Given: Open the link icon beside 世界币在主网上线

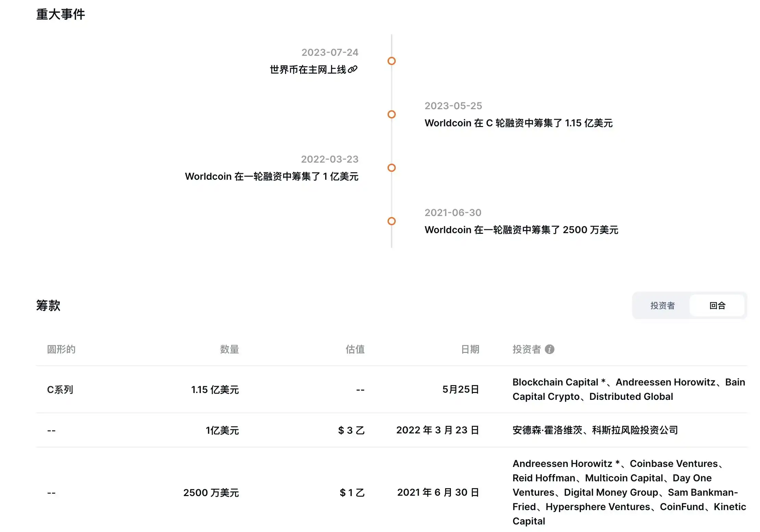Looking at the screenshot, I should pos(353,69).
